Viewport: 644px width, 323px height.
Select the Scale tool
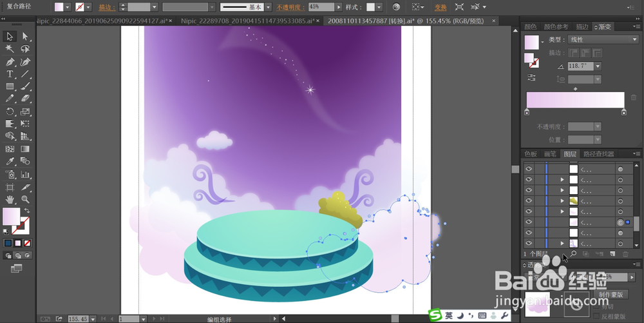(25, 112)
